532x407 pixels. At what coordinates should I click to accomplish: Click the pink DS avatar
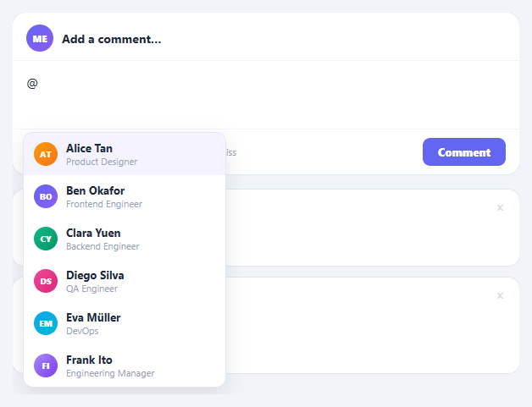(x=46, y=281)
